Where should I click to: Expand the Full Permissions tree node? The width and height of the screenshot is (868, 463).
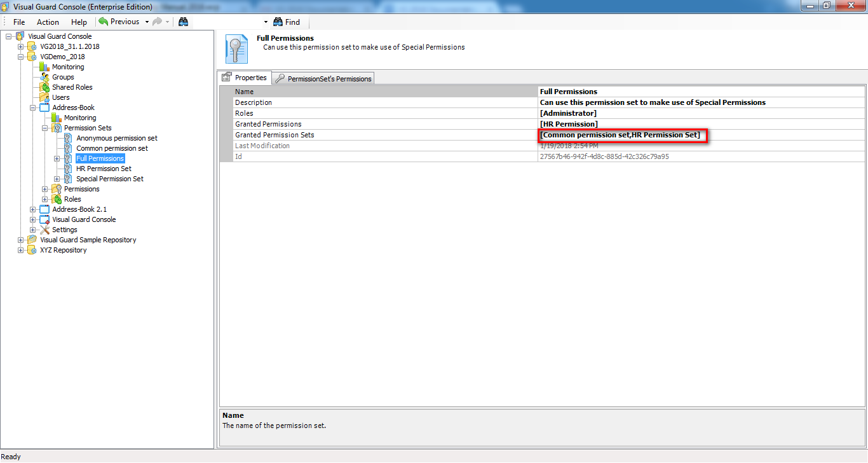tap(57, 158)
